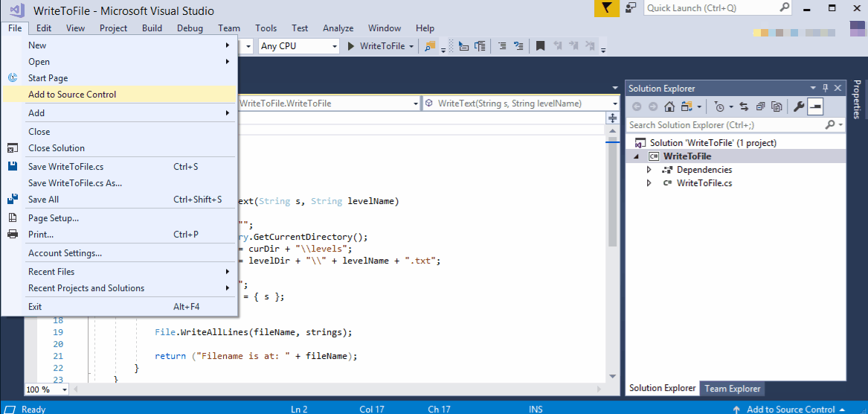Open the collapsed Properties side tab
The width and height of the screenshot is (868, 414).
(x=856, y=100)
